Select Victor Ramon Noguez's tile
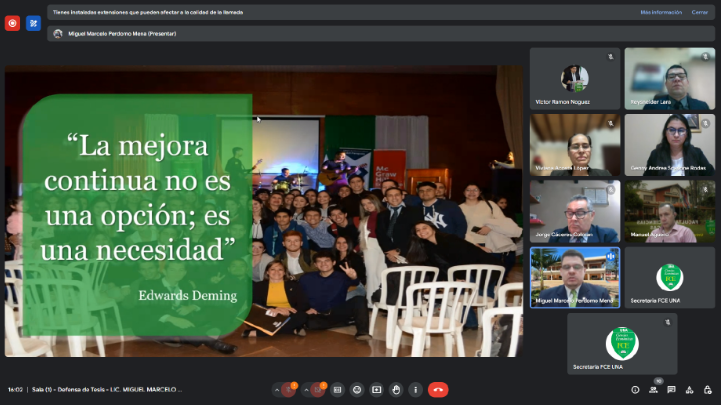This screenshot has height=405, width=722. [x=575, y=79]
